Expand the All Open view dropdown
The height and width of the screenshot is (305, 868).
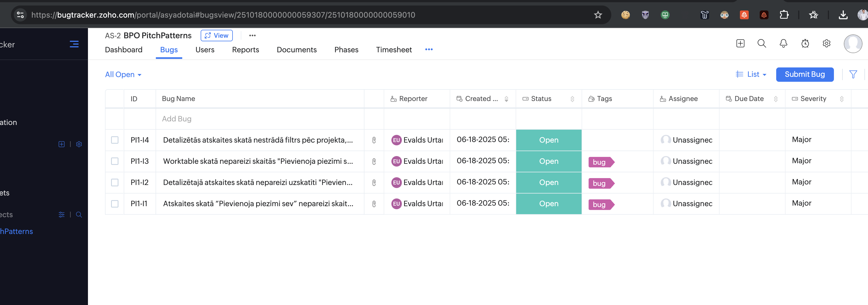coord(123,75)
